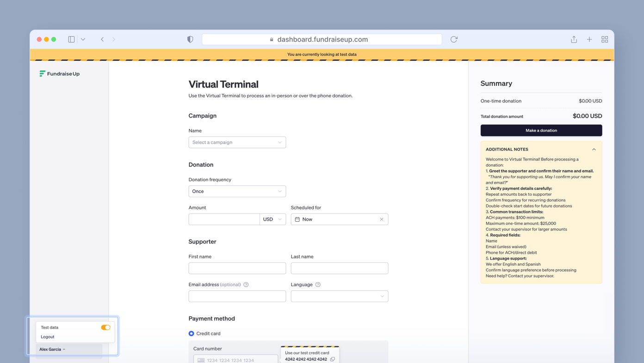Image resolution: width=644 pixels, height=363 pixels.
Task: Clear the Scheduled for field with the X
Action: (382, 219)
